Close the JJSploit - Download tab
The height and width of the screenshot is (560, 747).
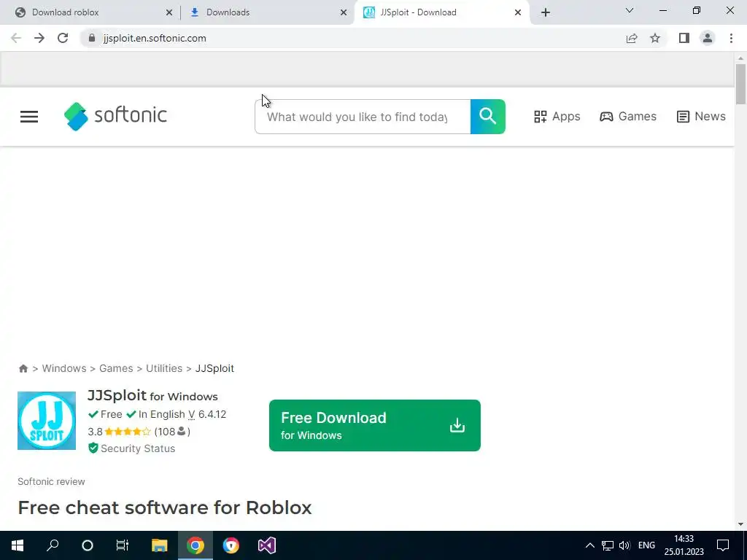pos(518,13)
